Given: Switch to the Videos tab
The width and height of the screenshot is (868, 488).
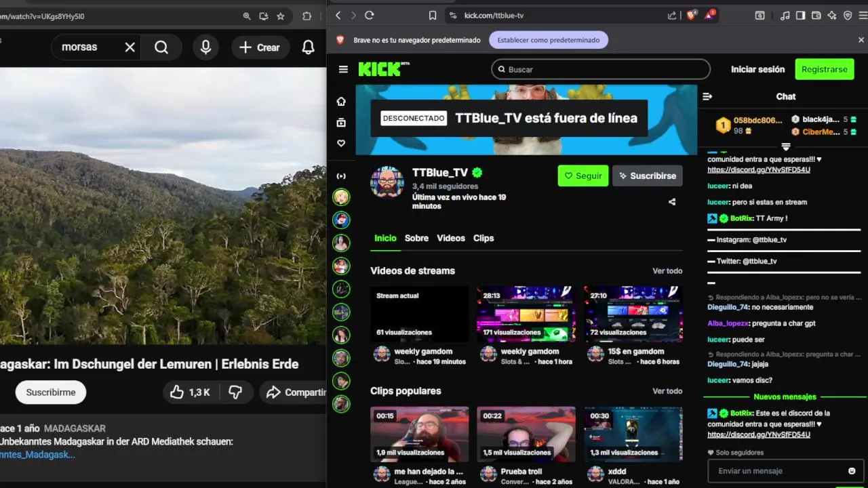Looking at the screenshot, I should point(451,238).
